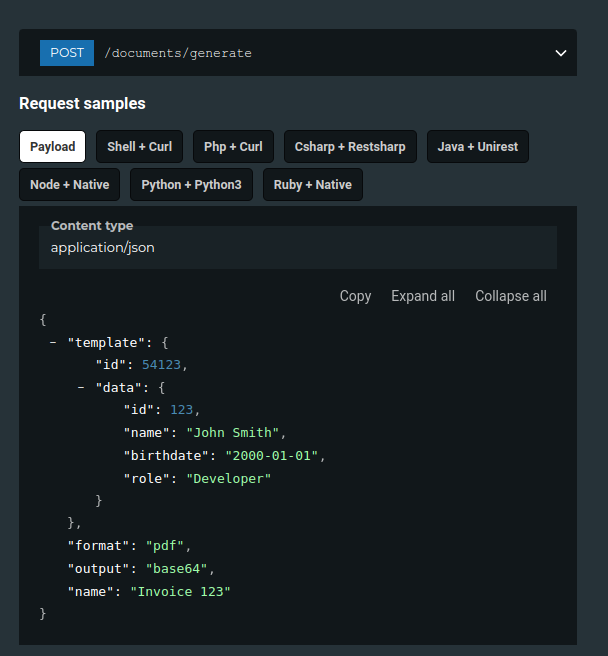
Task: Click Expand all in payload viewer
Action: (x=423, y=296)
